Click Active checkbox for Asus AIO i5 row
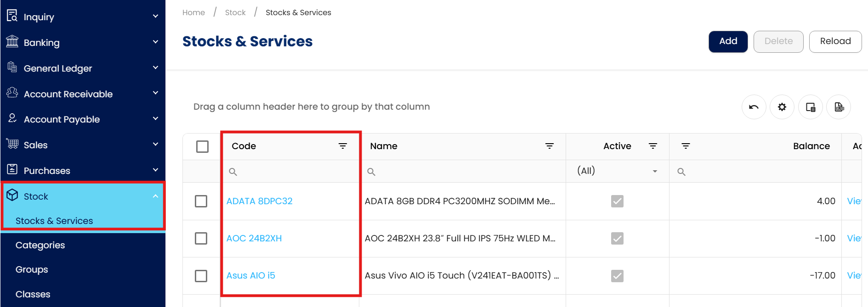Viewport: 868px width, 307px height. tap(617, 276)
